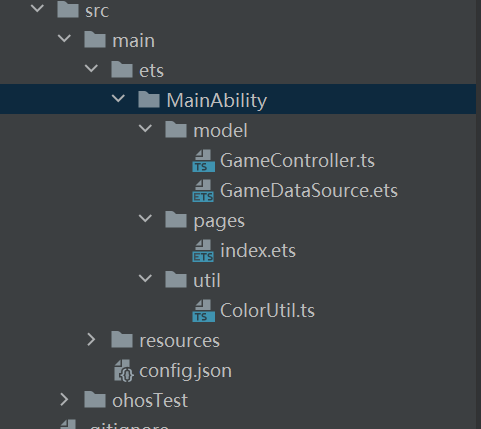Expand the resources folder arrow
The width and height of the screenshot is (481, 429).
coord(91,340)
